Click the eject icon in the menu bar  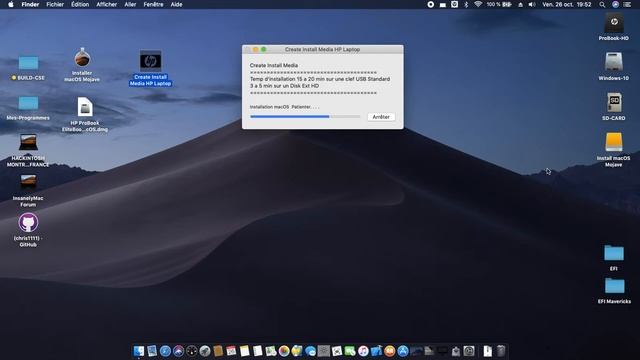(520, 4)
